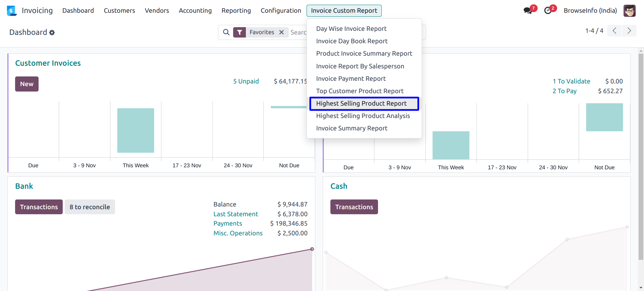Collapse the Invoice Custom Report dropdown
The height and width of the screenshot is (291, 644).
click(x=344, y=11)
